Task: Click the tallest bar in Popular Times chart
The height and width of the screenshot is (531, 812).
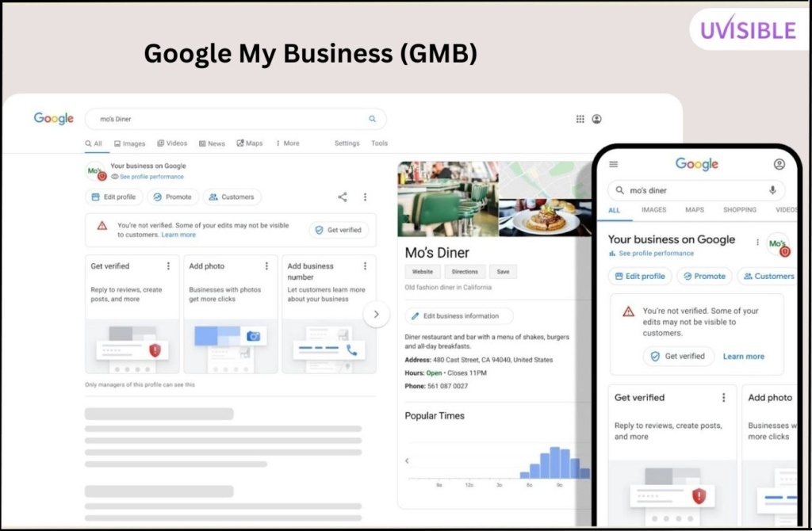Action: point(555,463)
